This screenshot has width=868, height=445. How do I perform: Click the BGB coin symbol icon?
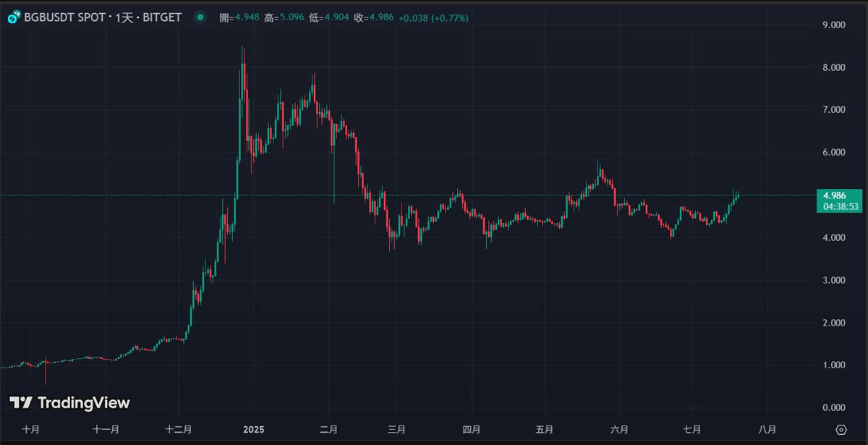(x=13, y=17)
